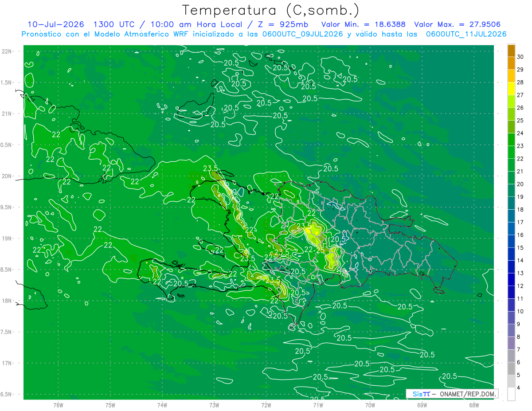Click the "1300 UTC" time text
The image size is (532, 411).
[x=115, y=24]
